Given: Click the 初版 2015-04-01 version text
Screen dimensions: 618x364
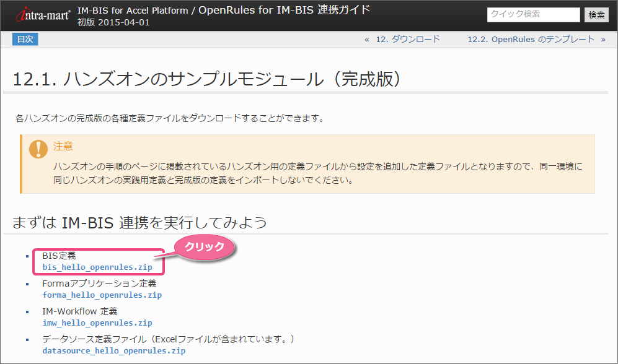Looking at the screenshot, I should (113, 22).
